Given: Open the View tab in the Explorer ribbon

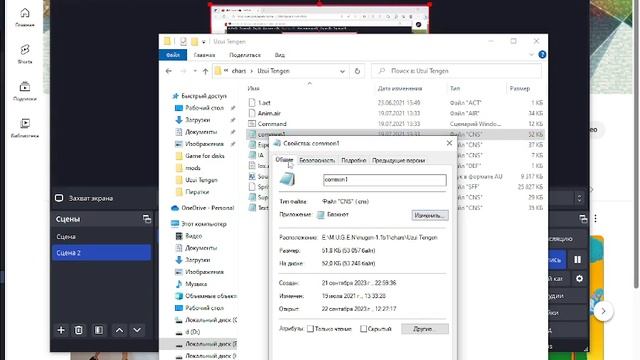Looking at the screenshot, I should pyautogui.click(x=280, y=55).
